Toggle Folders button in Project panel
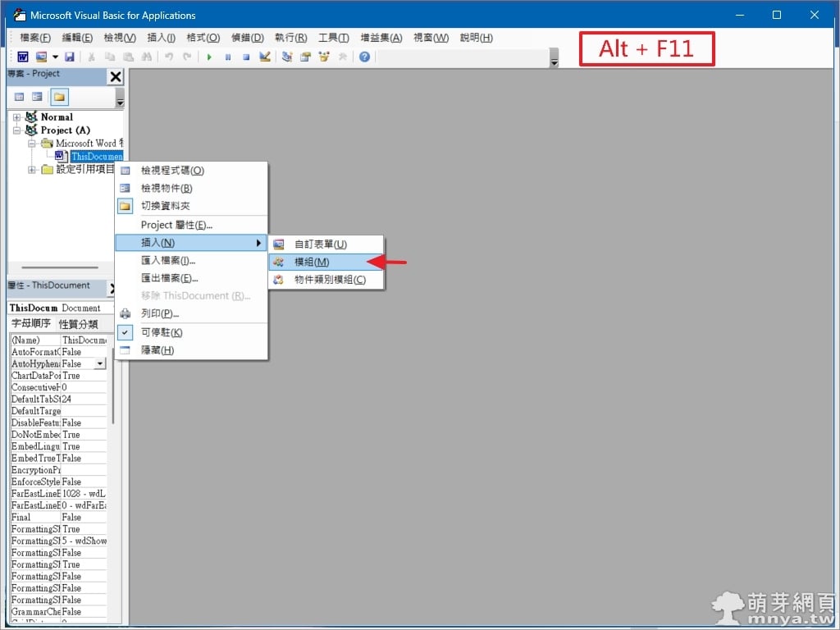The width and height of the screenshot is (840, 630). pos(59,97)
